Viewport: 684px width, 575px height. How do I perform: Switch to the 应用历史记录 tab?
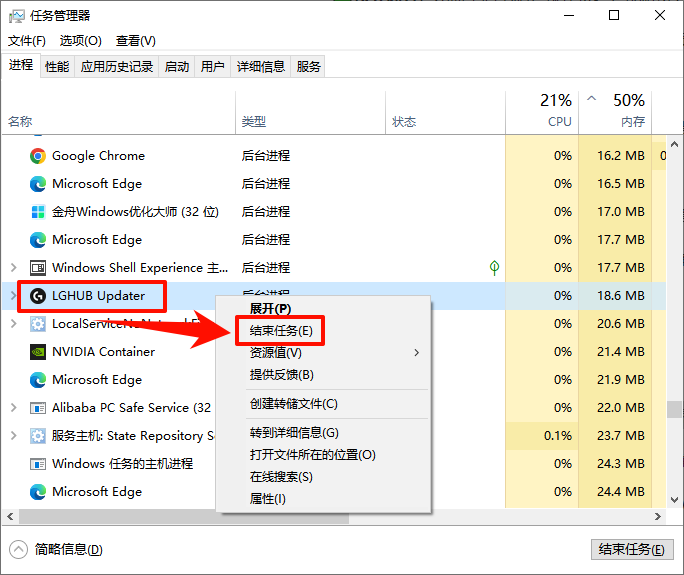point(117,67)
